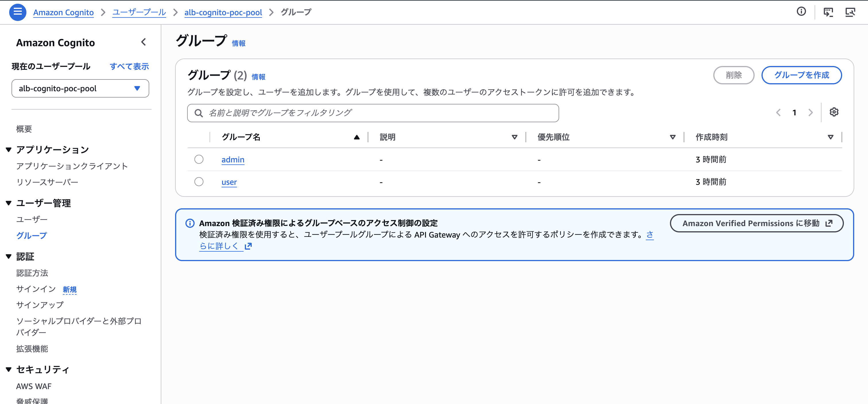Select the user group radio button
868x404 pixels.
[199, 182]
